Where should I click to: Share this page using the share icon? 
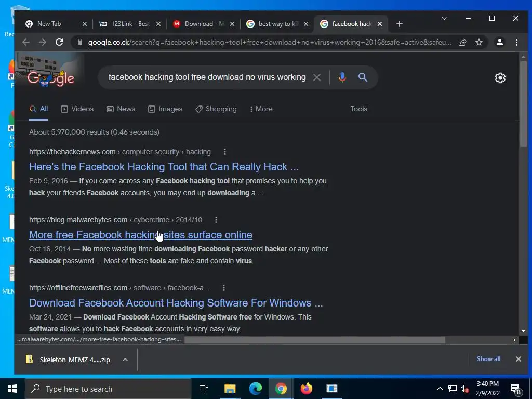coord(462,42)
